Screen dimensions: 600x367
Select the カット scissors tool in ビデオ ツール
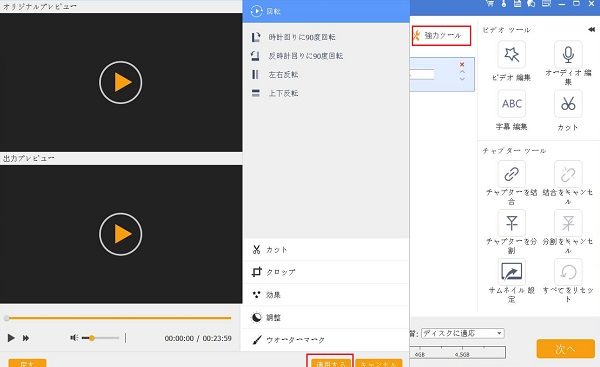tap(568, 104)
